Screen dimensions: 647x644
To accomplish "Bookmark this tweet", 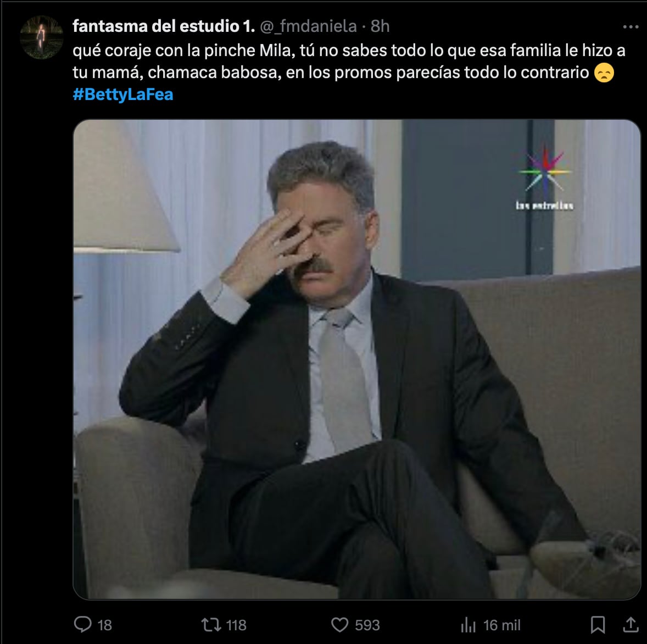I will 598,624.
